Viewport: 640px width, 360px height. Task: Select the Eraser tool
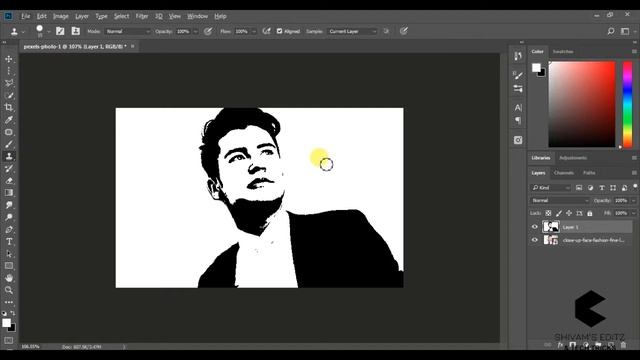click(x=9, y=180)
